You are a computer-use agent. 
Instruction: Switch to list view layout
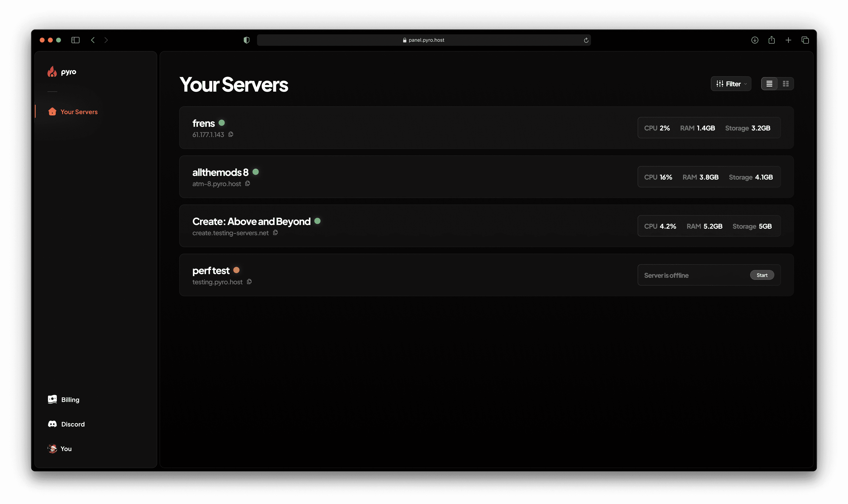point(769,84)
